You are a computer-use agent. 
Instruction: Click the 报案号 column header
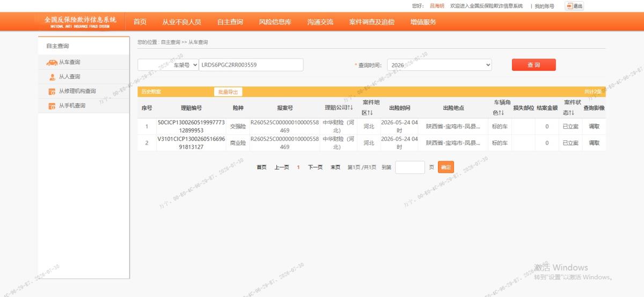click(285, 108)
